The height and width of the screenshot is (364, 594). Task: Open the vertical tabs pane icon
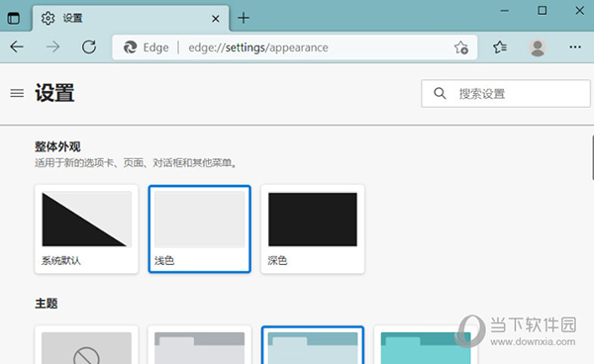[x=14, y=18]
